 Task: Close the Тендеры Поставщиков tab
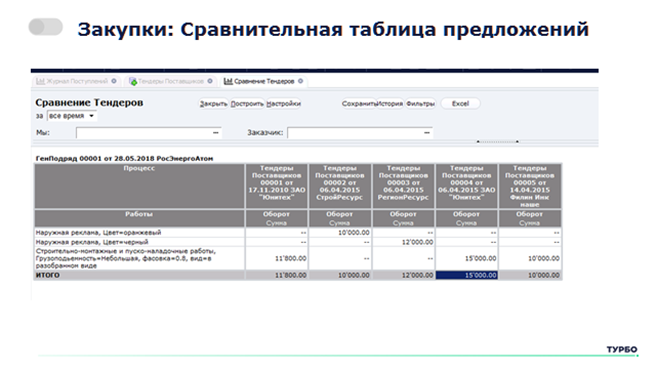pyautogui.click(x=210, y=81)
